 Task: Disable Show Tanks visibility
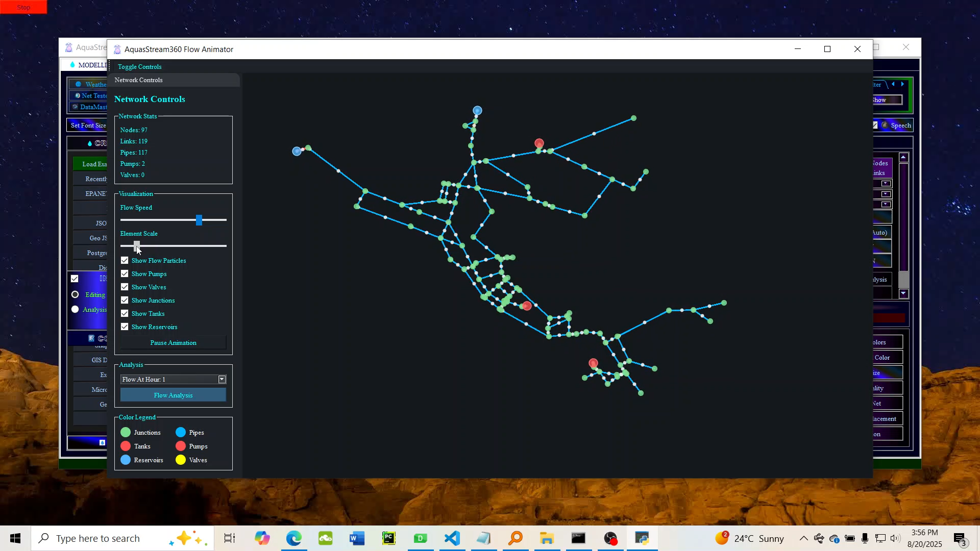click(124, 313)
